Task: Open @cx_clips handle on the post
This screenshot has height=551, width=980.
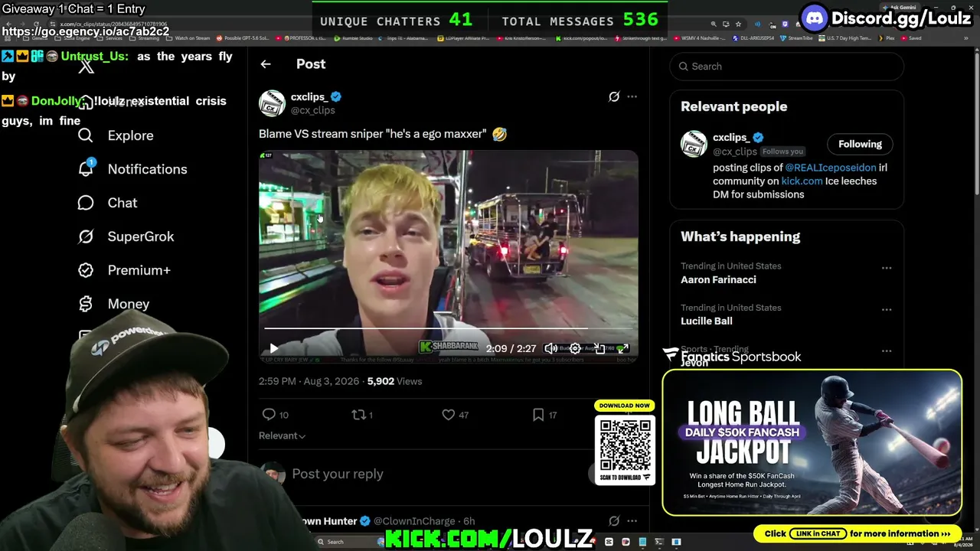Action: pyautogui.click(x=313, y=110)
